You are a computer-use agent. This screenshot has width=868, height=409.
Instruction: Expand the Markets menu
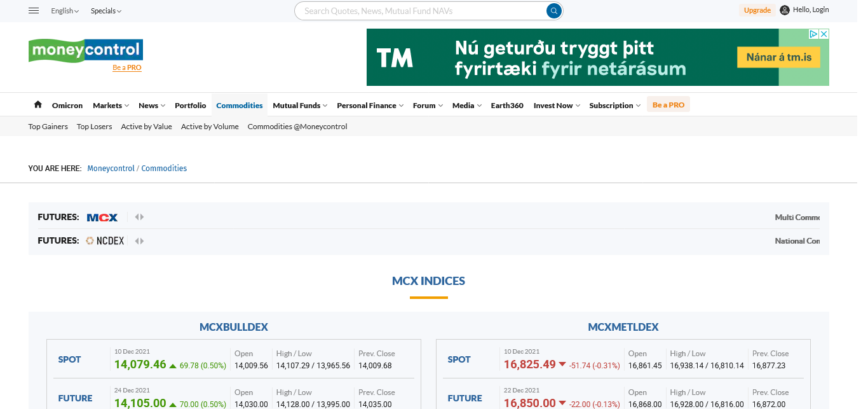coord(111,106)
